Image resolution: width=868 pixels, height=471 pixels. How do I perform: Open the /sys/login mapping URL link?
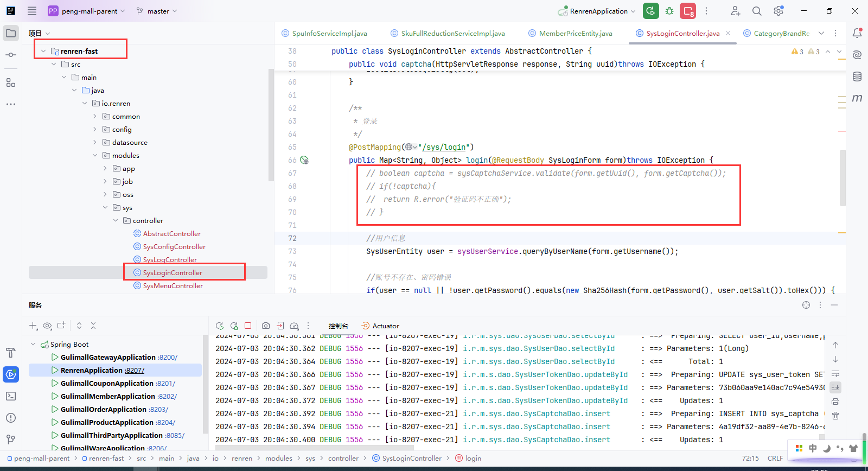[444, 147]
